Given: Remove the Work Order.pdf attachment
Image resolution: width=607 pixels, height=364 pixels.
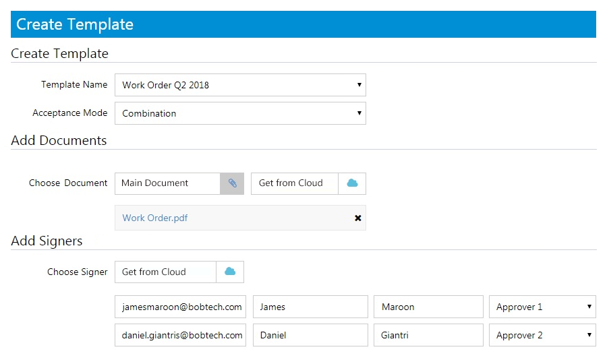Looking at the screenshot, I should click(358, 218).
